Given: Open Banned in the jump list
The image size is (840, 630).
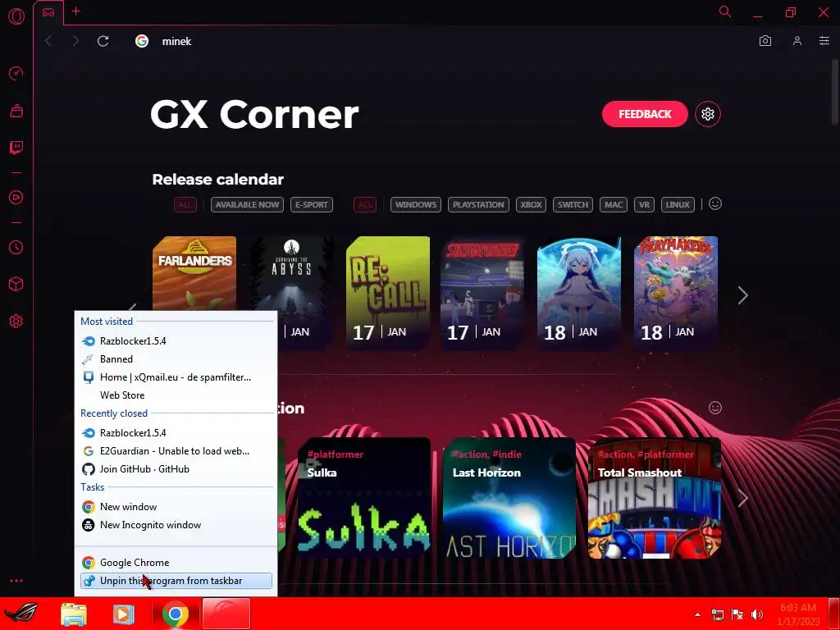Looking at the screenshot, I should (x=176, y=359).
